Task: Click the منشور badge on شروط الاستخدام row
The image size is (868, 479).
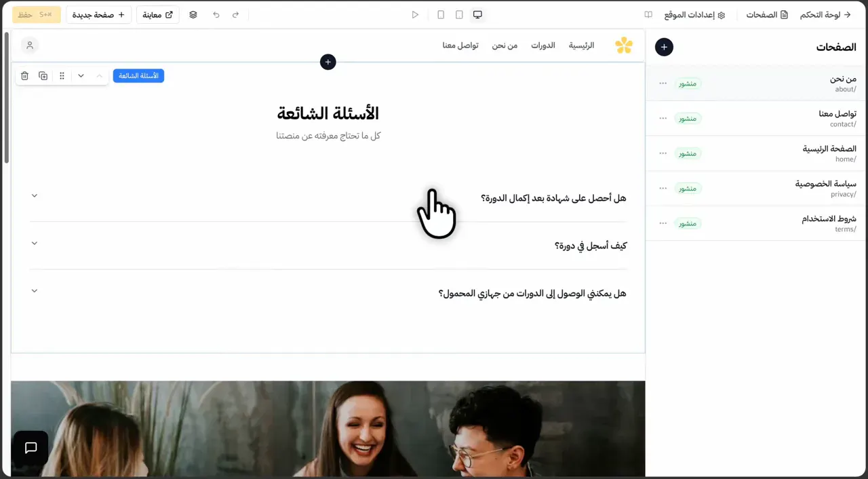Action: point(688,223)
